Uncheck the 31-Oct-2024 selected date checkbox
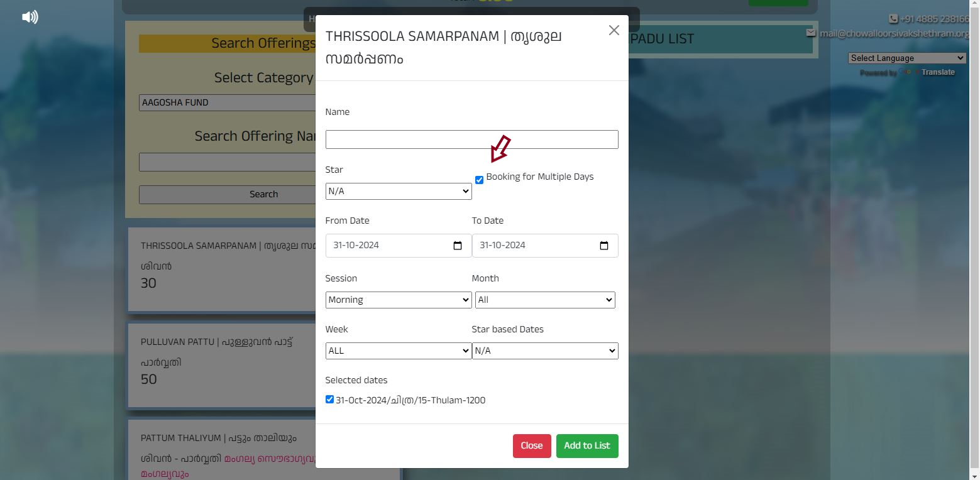The height and width of the screenshot is (480, 980). 329,400
